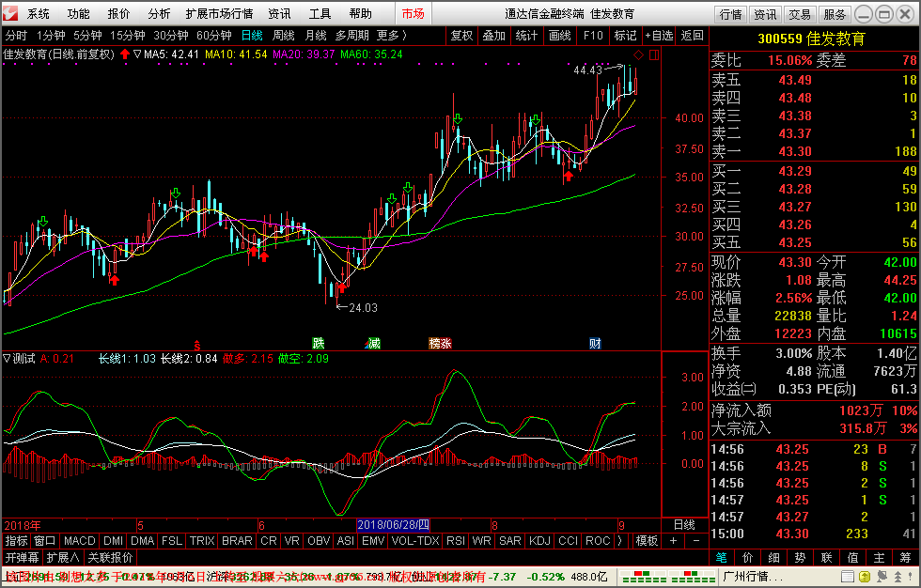Open F10 company info
The image size is (921, 588).
(x=593, y=35)
